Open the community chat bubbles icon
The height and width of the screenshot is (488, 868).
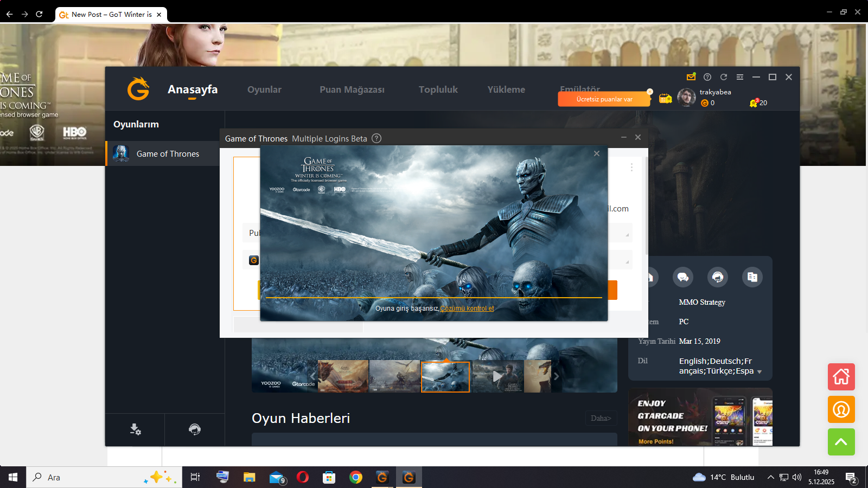pos(682,277)
